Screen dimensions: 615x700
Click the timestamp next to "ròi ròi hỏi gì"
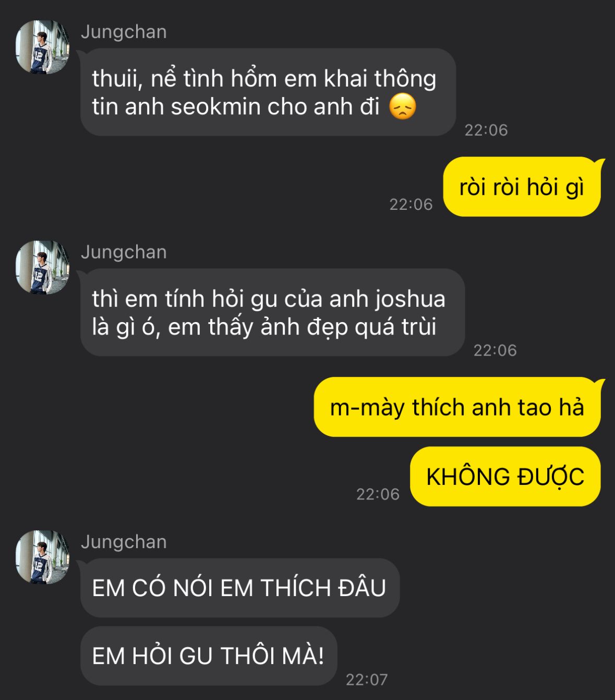coord(411,204)
